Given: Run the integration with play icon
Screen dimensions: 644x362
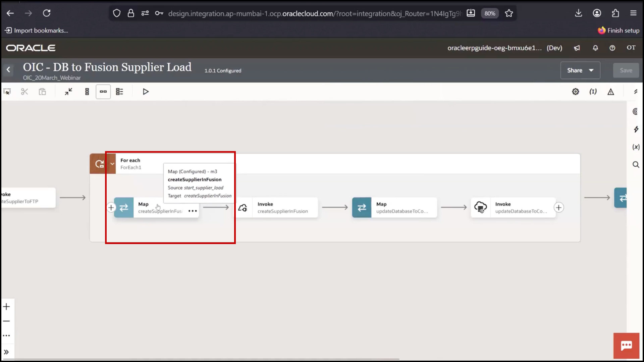Looking at the screenshot, I should [146, 92].
